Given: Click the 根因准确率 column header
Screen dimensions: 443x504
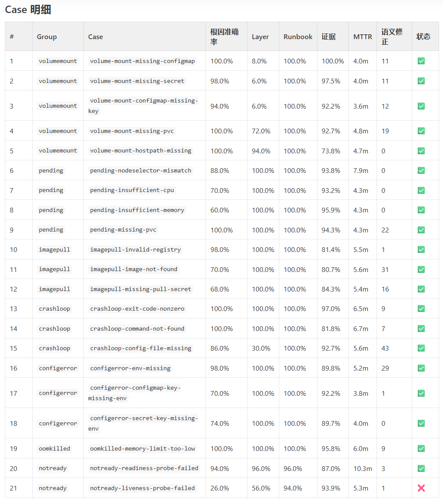Looking at the screenshot, I should coord(224,36).
